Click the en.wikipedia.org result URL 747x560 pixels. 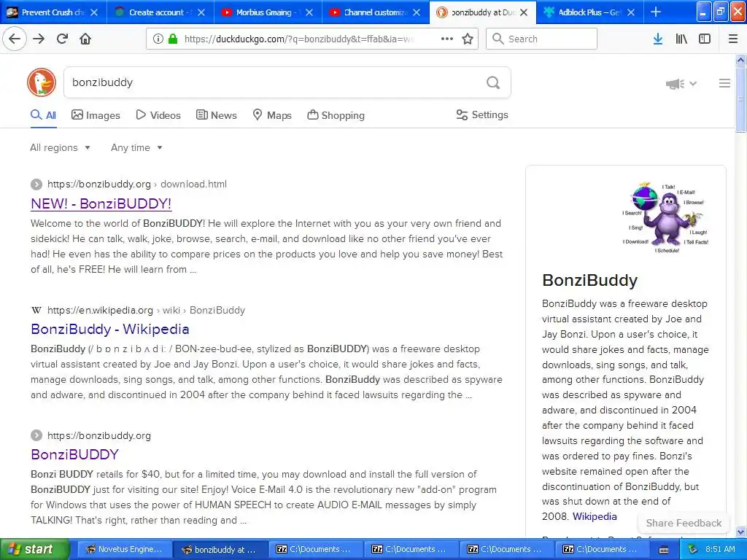click(100, 311)
